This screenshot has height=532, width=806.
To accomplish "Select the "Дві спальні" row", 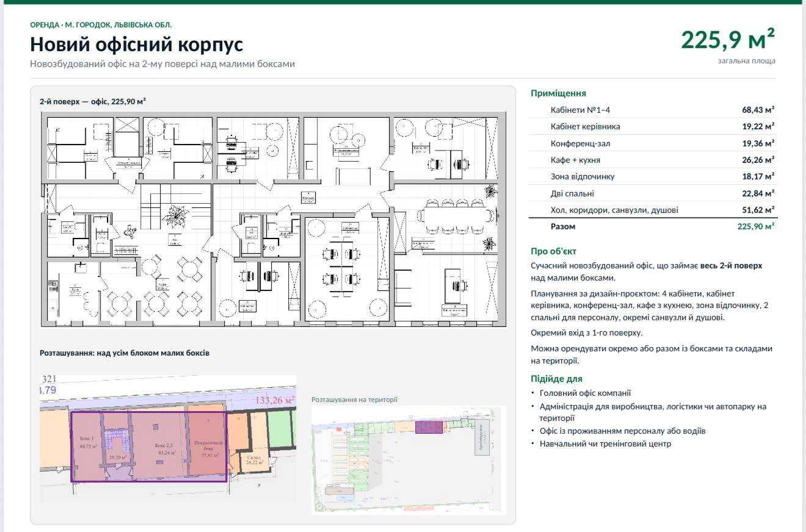I will coord(654,193).
